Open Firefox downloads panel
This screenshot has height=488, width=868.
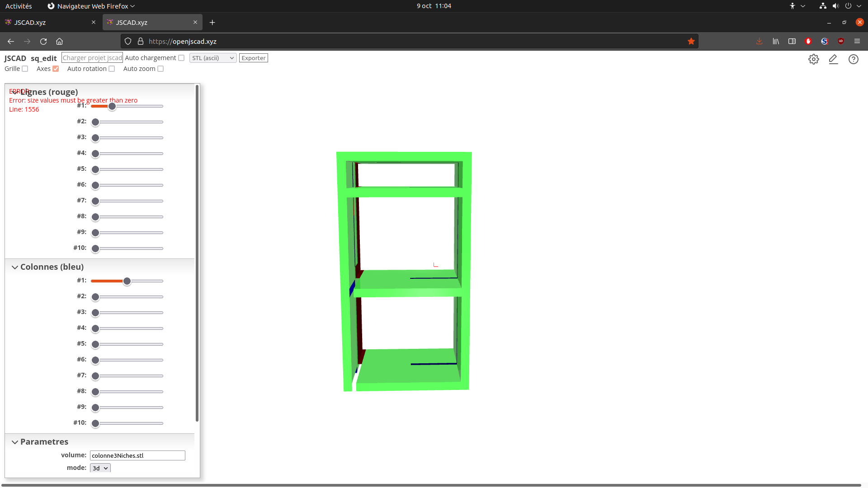tap(759, 41)
